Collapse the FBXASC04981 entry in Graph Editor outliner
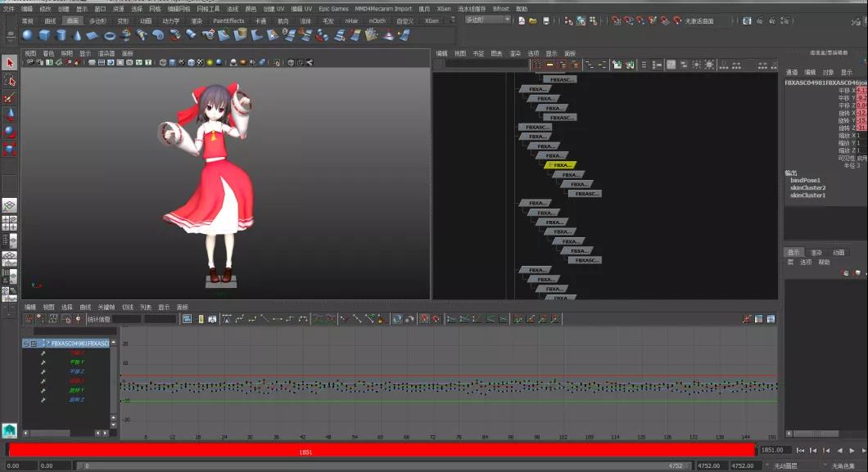Screen dimensions: 868x472 click(26, 344)
